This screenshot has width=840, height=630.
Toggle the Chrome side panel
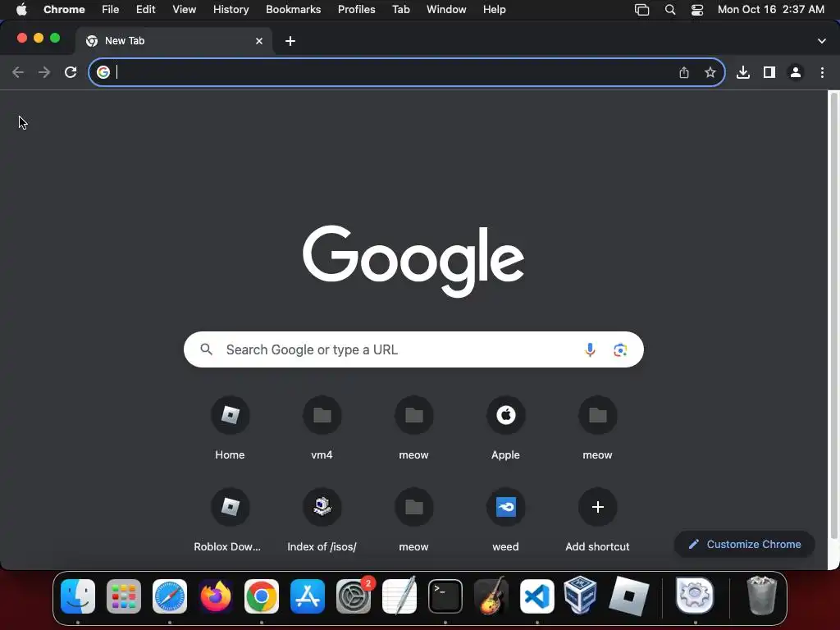[769, 72]
